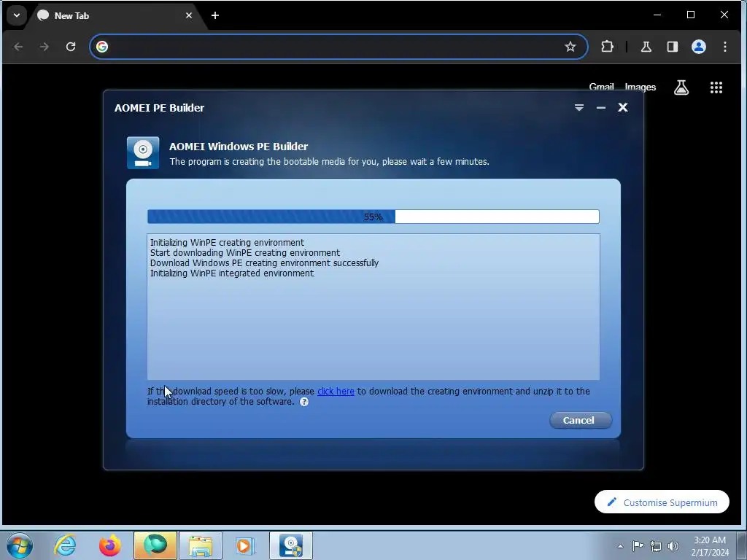
Task: Go back in the browser
Action: point(18,47)
